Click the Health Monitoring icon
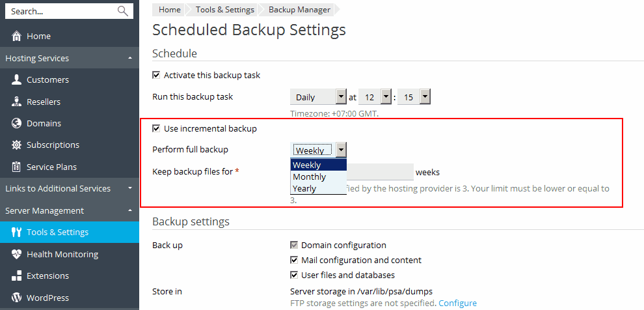Image resolution: width=644 pixels, height=310 pixels. [17, 254]
